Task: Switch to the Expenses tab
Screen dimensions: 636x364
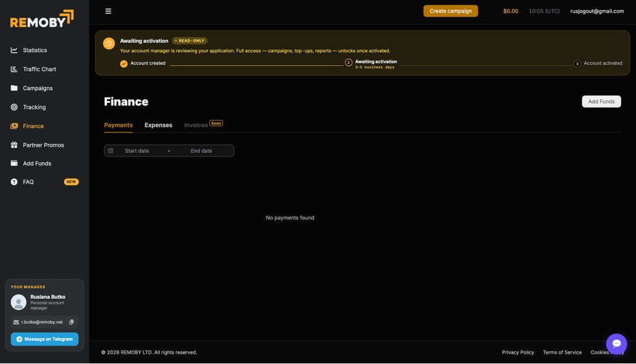Action: [x=158, y=125]
